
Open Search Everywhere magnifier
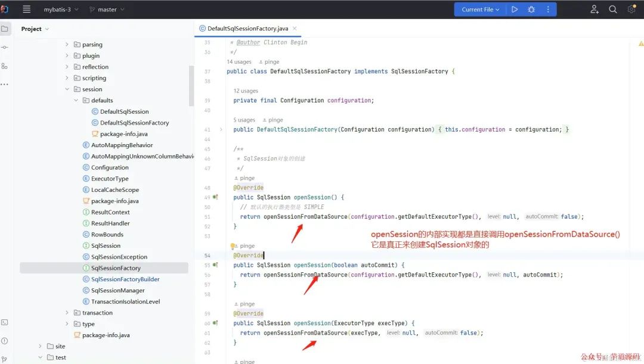[613, 10]
